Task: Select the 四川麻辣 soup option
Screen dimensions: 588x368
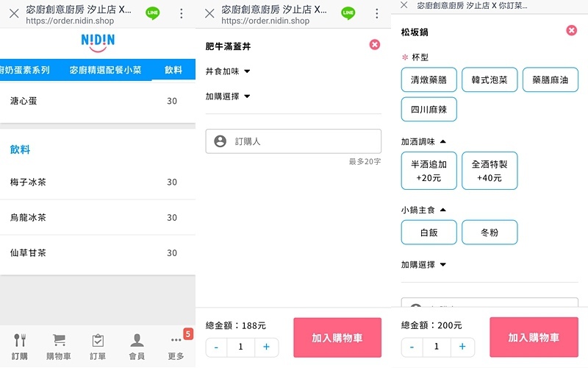Action: click(429, 110)
